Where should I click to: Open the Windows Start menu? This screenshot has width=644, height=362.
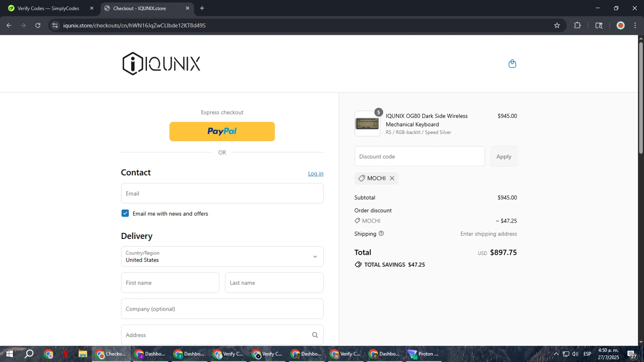[x=9, y=354]
